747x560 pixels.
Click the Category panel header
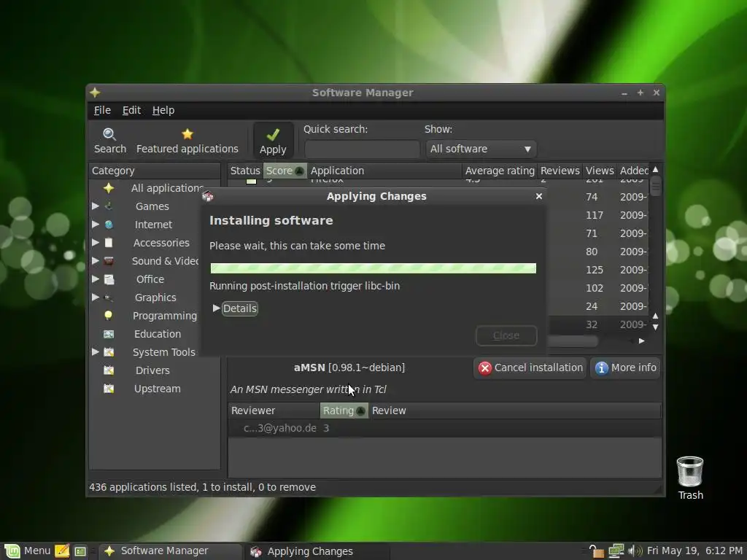tap(155, 171)
